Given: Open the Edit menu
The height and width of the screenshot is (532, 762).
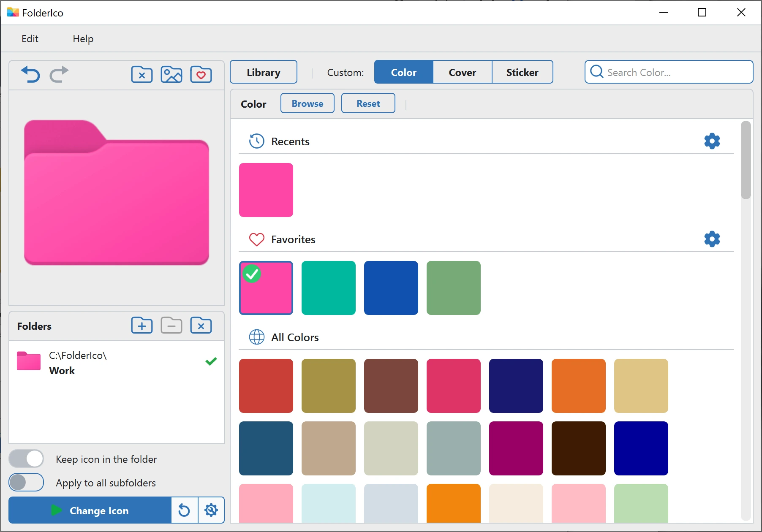Looking at the screenshot, I should pyautogui.click(x=30, y=39).
